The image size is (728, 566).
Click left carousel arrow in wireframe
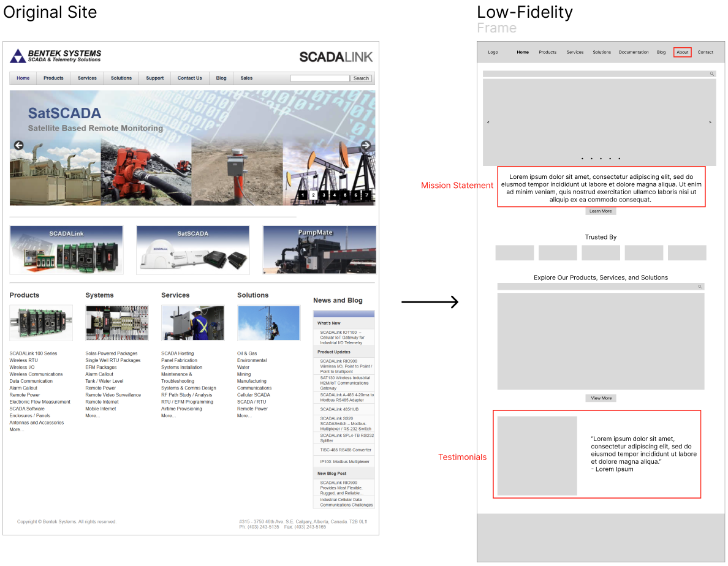tap(488, 122)
